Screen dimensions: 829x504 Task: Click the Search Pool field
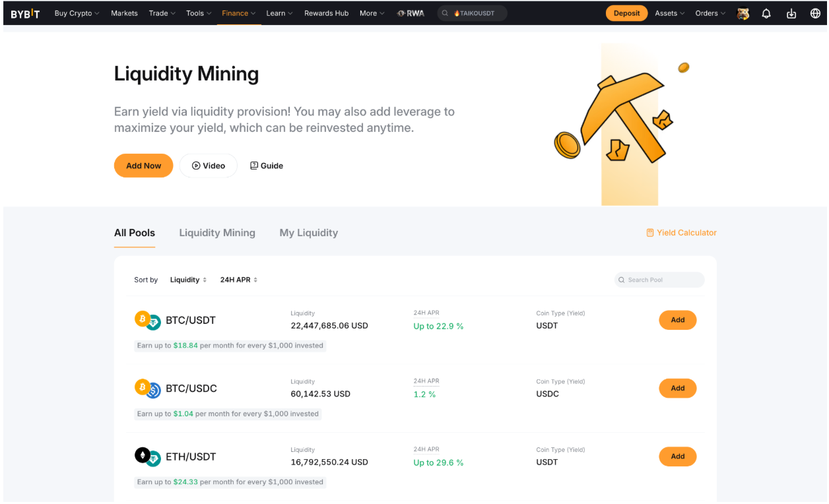[x=659, y=280]
